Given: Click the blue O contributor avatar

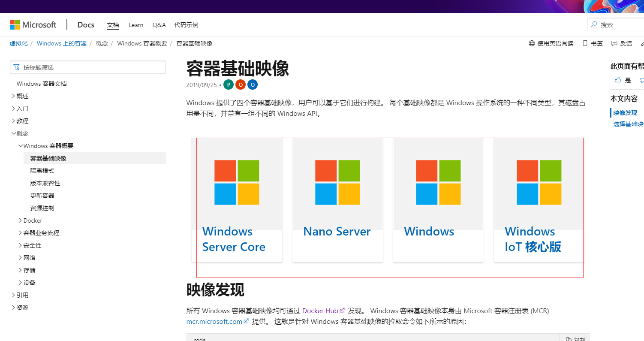Looking at the screenshot, I should (253, 84).
